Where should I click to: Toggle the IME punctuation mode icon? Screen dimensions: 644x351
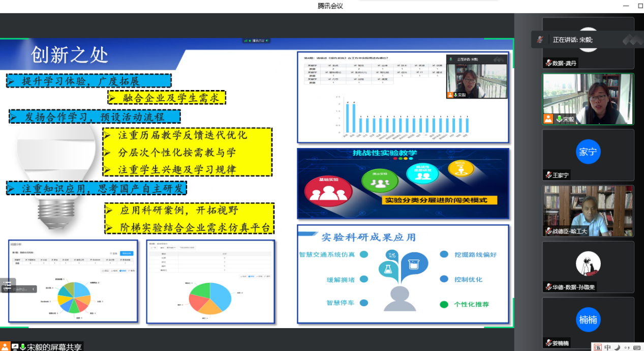point(627,347)
